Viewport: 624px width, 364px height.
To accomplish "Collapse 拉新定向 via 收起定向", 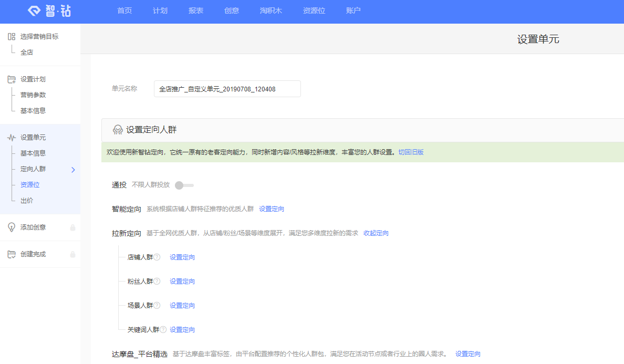I will [376, 233].
